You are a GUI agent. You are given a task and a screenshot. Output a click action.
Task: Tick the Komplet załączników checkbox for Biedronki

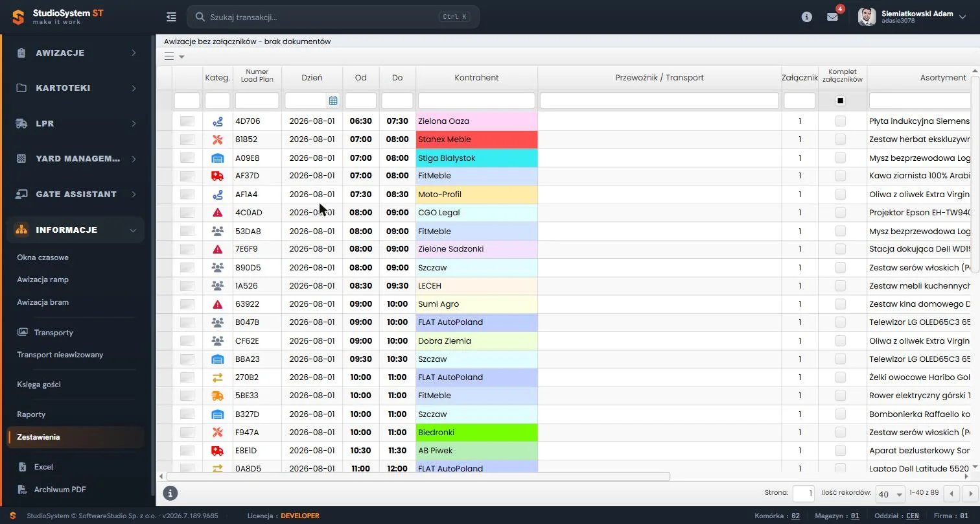coord(840,433)
